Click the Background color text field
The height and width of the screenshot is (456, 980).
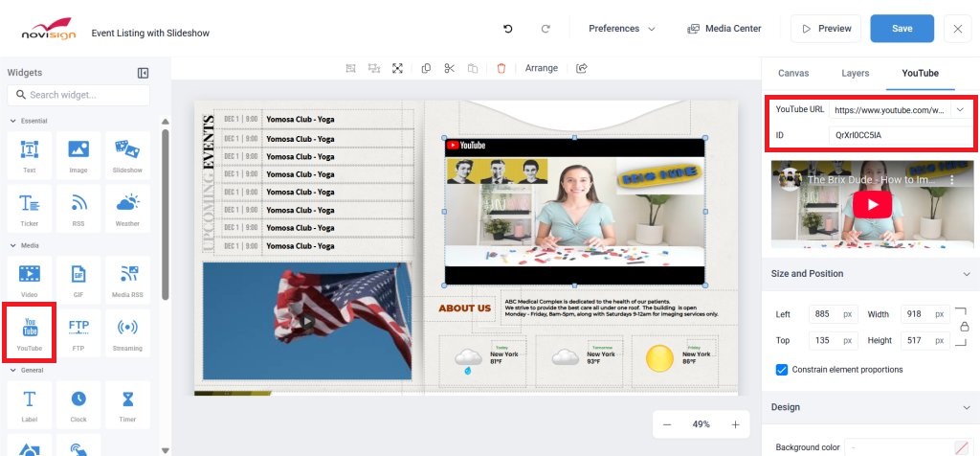900,448
